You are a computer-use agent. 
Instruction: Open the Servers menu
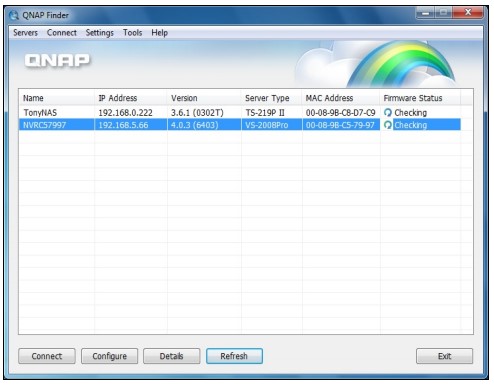point(25,33)
